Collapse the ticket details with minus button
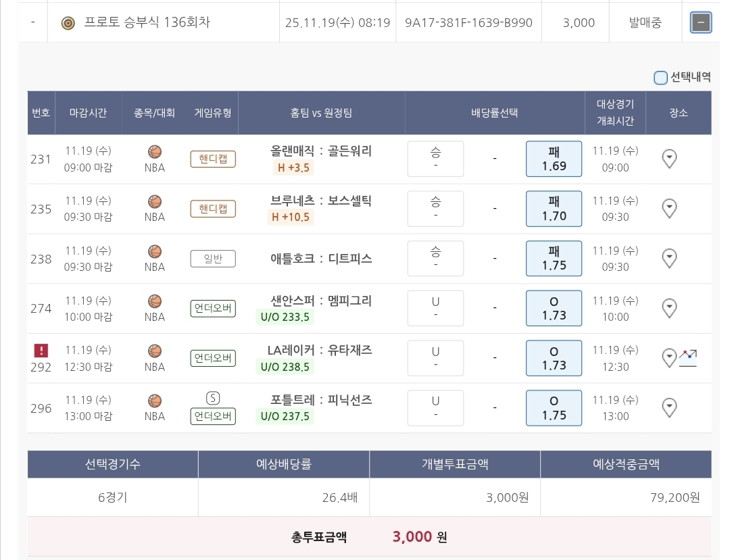 click(x=700, y=23)
